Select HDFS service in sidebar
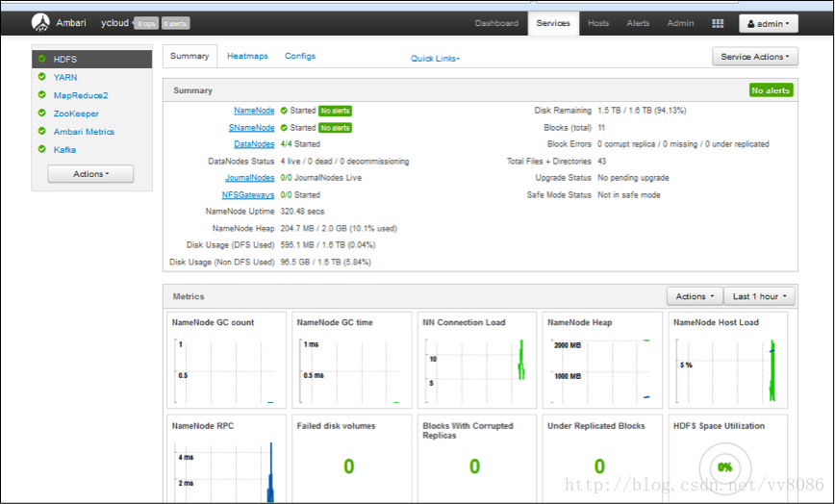Viewport: 835px width, 504px height. [92, 59]
